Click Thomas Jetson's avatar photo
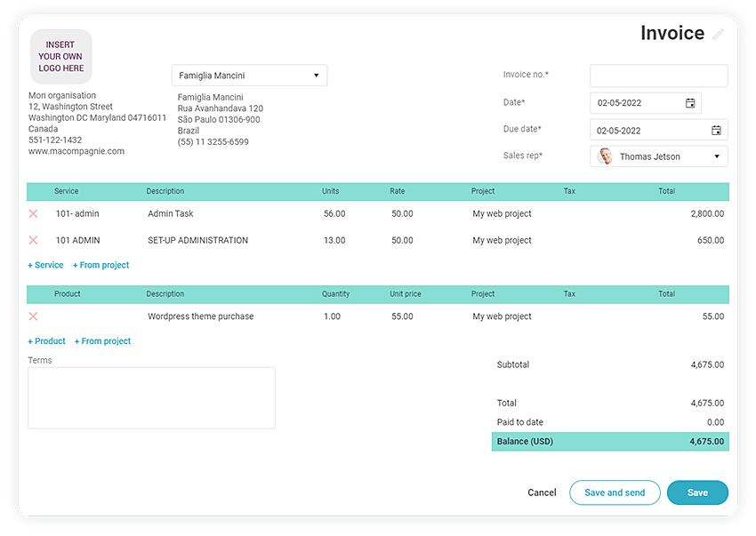 point(606,156)
